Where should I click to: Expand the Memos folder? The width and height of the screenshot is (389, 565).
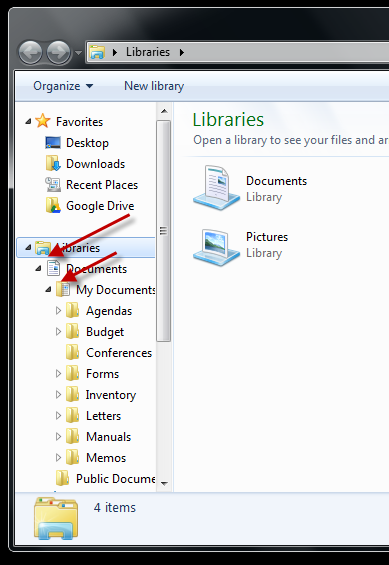point(58,457)
